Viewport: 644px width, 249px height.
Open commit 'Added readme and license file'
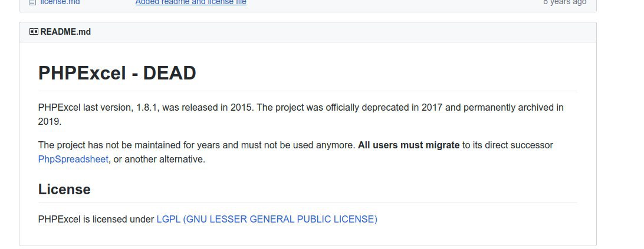pos(191,2)
